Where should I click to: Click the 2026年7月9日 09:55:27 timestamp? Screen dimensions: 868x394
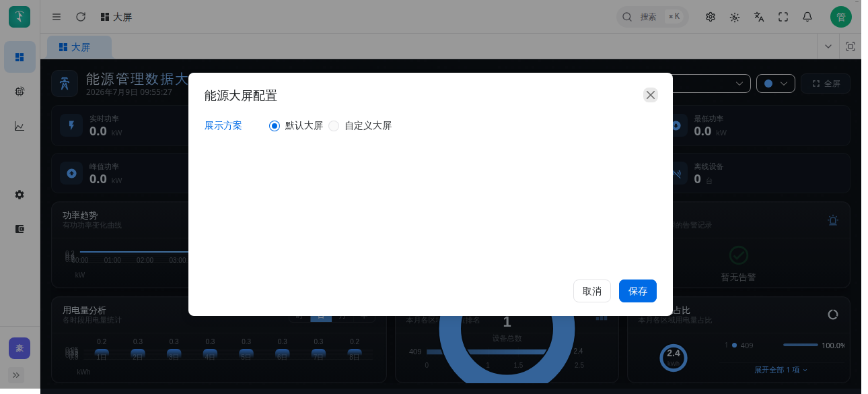click(x=129, y=92)
